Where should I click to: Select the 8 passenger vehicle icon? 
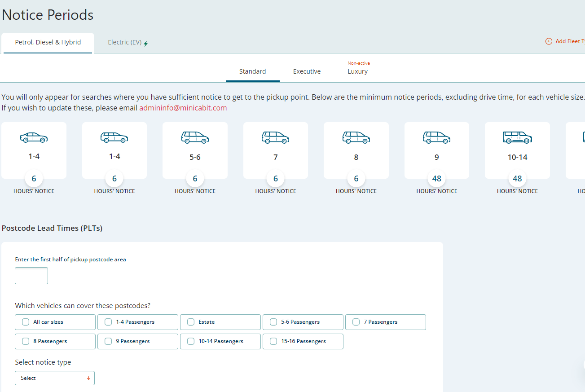[356, 137]
